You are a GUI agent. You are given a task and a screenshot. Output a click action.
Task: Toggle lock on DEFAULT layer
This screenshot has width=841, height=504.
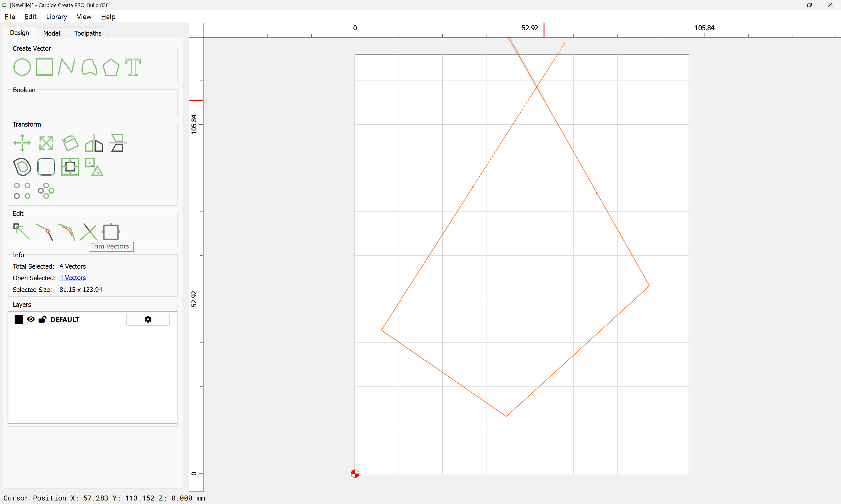[x=43, y=319]
